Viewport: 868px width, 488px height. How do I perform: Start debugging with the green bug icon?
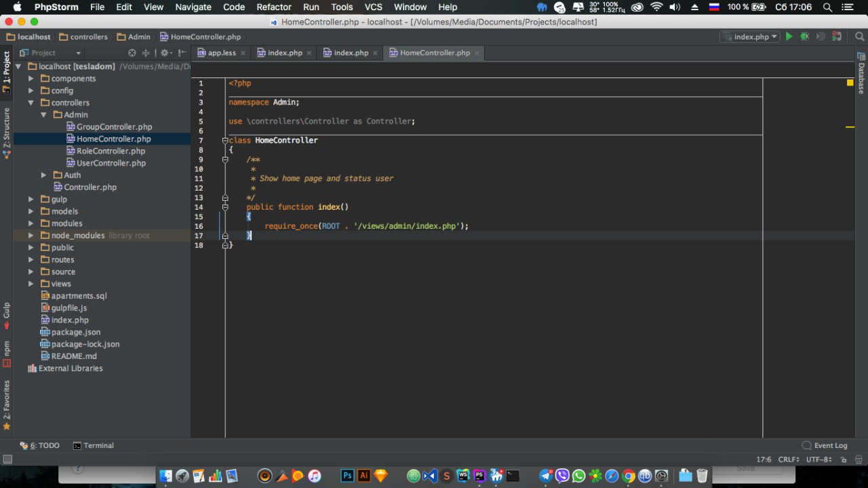pos(804,37)
